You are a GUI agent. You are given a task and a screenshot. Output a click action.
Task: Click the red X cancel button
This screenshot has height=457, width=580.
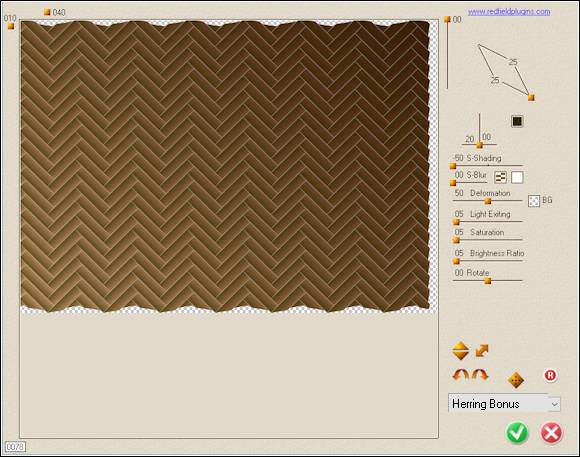tap(551, 433)
